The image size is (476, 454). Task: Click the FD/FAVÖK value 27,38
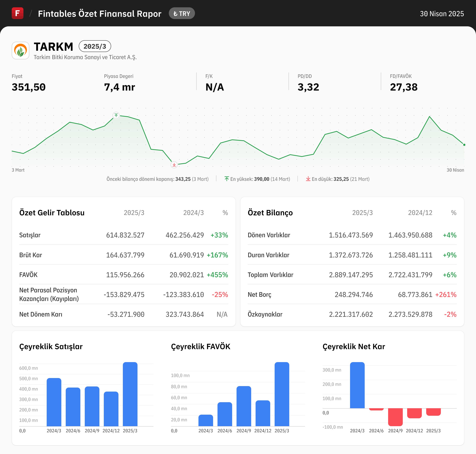(404, 87)
